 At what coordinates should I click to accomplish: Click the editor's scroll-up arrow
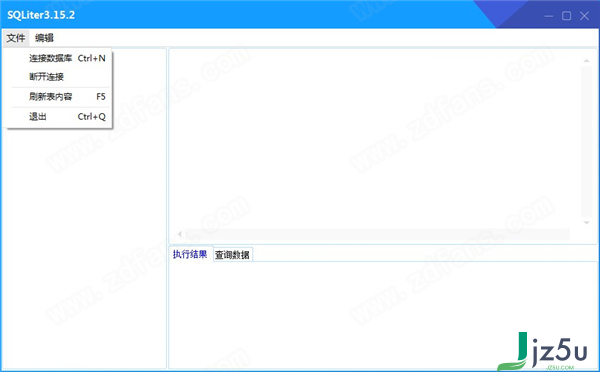pyautogui.click(x=586, y=61)
